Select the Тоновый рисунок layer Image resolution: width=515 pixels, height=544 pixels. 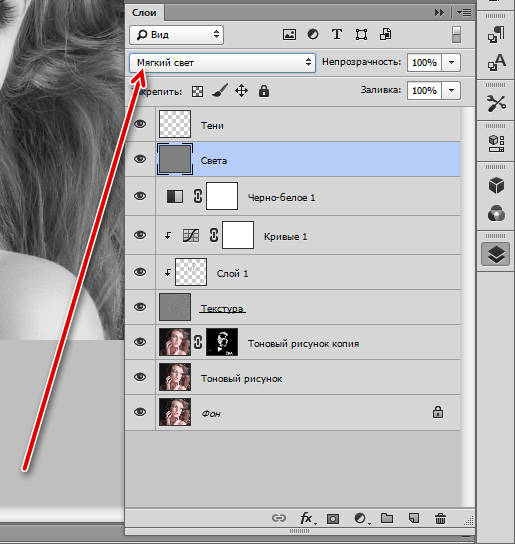pyautogui.click(x=292, y=377)
